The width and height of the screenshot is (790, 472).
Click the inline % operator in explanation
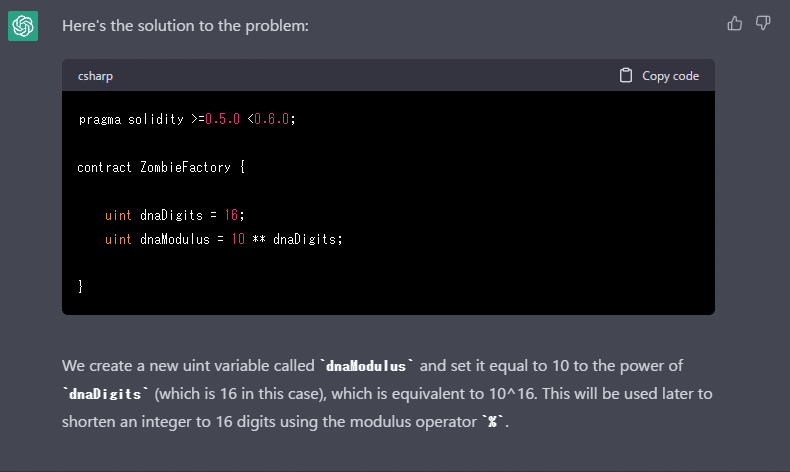[x=492, y=422]
